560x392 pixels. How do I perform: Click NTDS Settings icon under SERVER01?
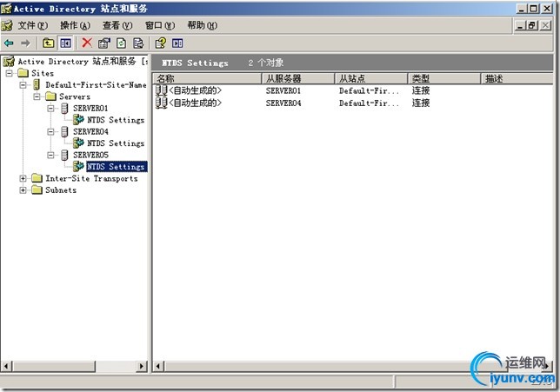tap(78, 120)
